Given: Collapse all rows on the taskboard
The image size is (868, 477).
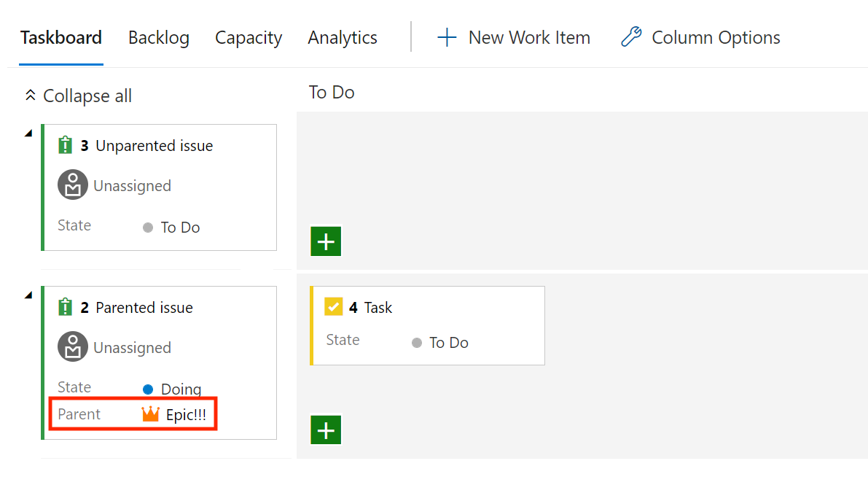Looking at the screenshot, I should [x=78, y=96].
